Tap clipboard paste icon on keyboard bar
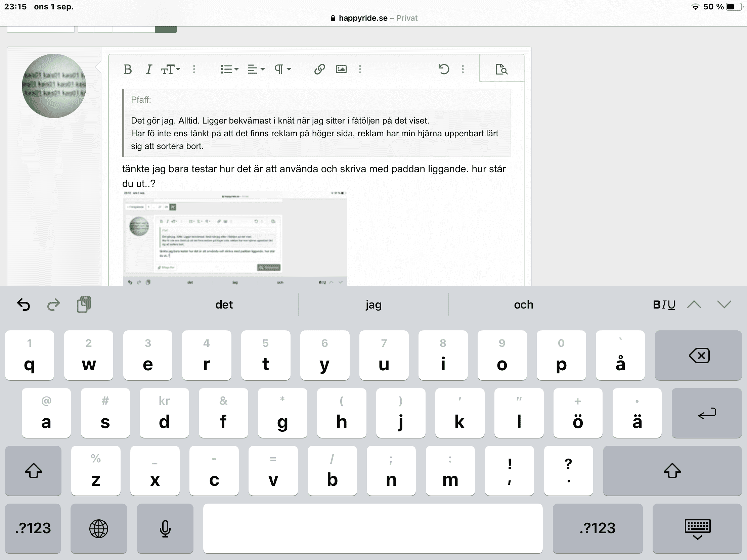The height and width of the screenshot is (560, 747). (83, 305)
